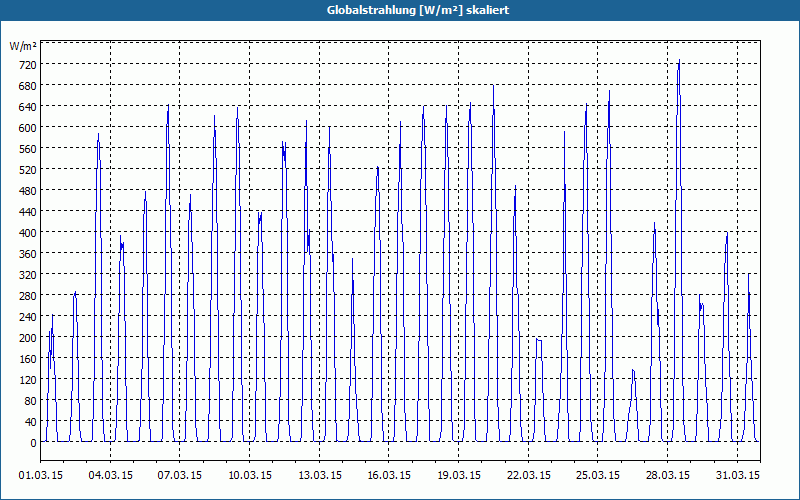
Task: Click the 640 y-axis value
Action: click(x=28, y=106)
